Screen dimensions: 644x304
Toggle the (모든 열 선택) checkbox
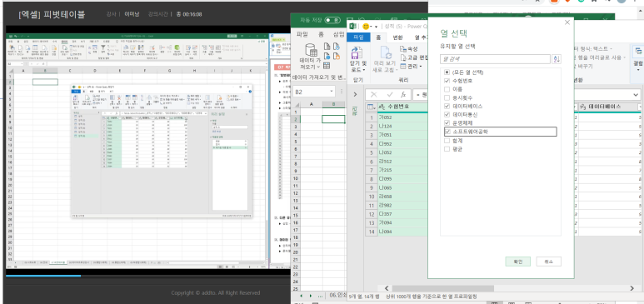coord(447,72)
